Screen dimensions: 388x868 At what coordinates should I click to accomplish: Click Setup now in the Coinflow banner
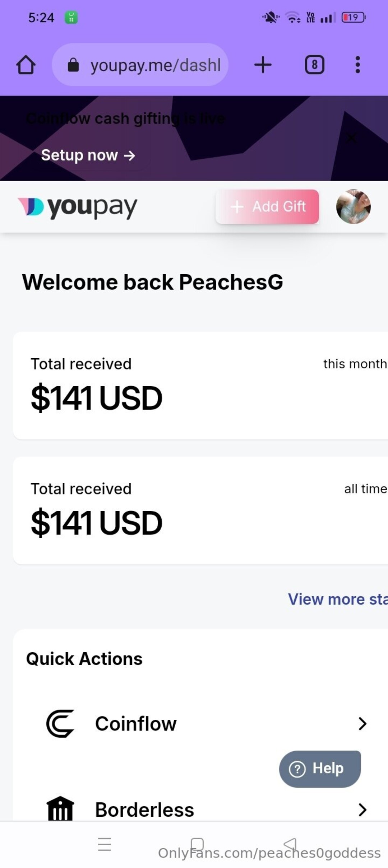click(88, 155)
